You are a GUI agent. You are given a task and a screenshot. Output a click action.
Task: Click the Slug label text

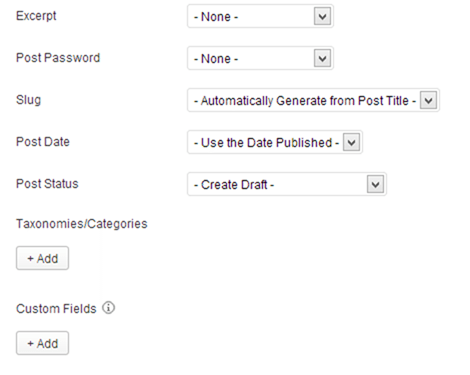point(29,100)
